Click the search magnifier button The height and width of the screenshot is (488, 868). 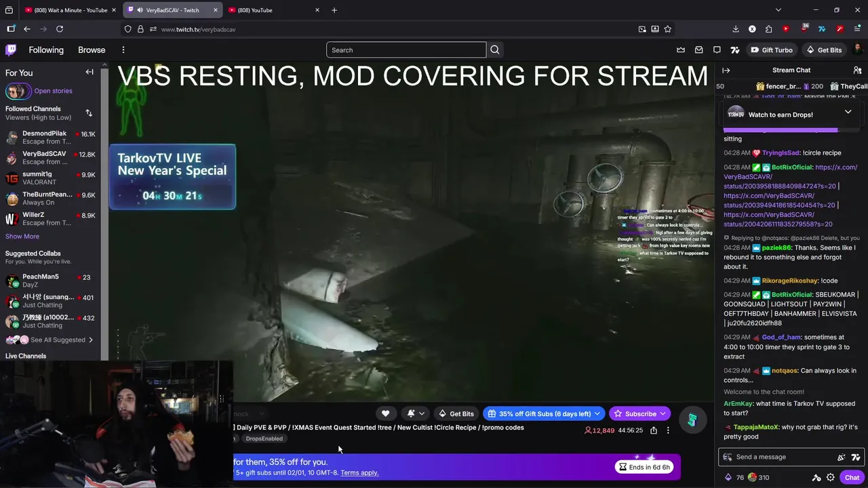pyautogui.click(x=495, y=49)
